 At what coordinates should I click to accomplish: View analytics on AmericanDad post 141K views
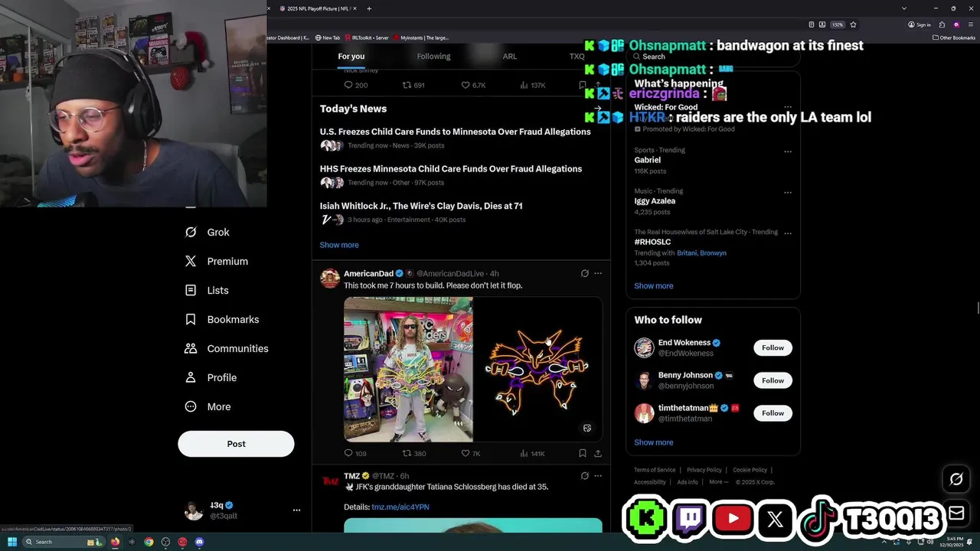(532, 453)
